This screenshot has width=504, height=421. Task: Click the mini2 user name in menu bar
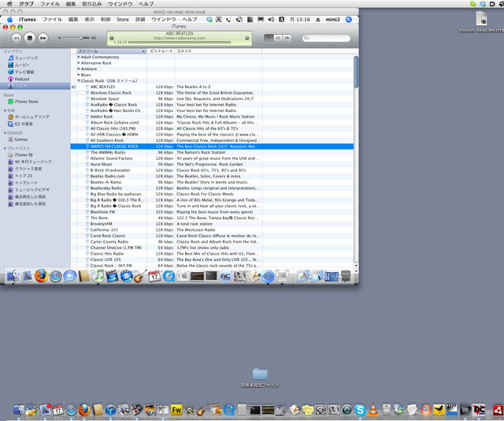pos(332,20)
